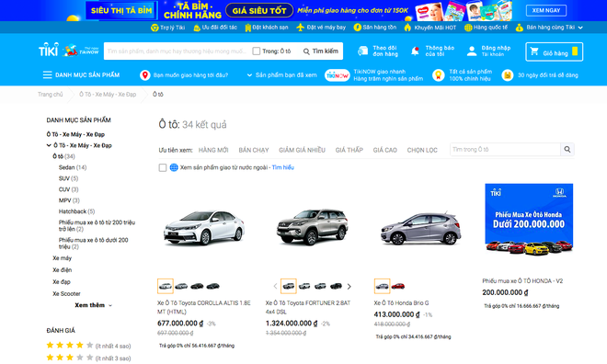Click XEM NGAY banner button

(x=545, y=10)
